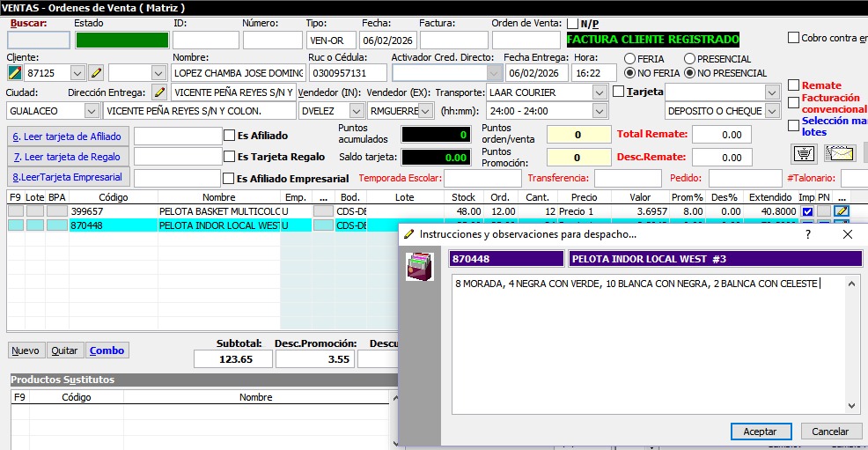Click the envelope mail icon
Screen dimensions: 868x450
point(839,153)
